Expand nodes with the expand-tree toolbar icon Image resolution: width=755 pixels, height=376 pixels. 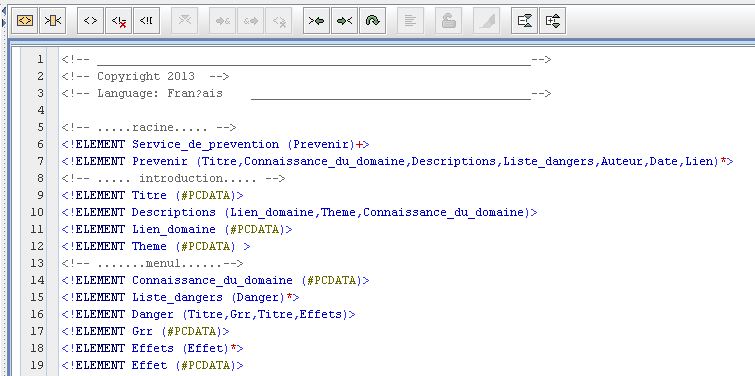pos(553,21)
